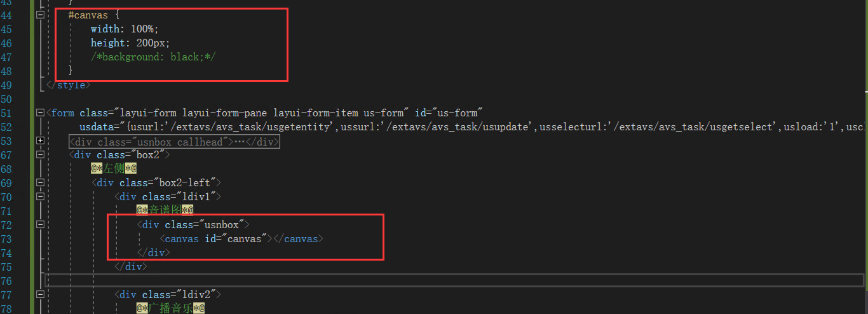Click the 音谱图 comment

pos(165,211)
